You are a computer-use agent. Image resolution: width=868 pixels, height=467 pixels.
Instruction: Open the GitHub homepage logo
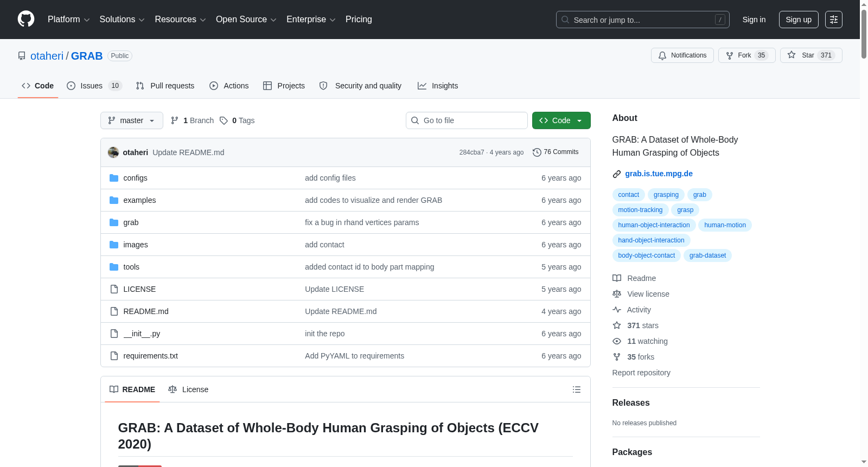[26, 20]
